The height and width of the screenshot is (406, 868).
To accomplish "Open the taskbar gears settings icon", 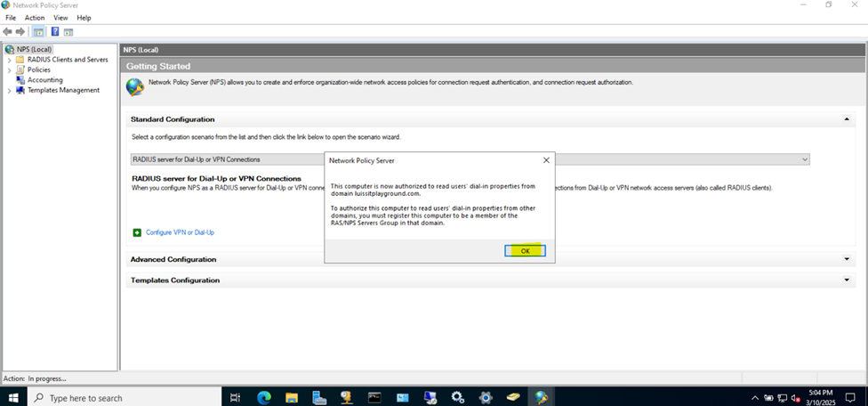I will click(458, 397).
